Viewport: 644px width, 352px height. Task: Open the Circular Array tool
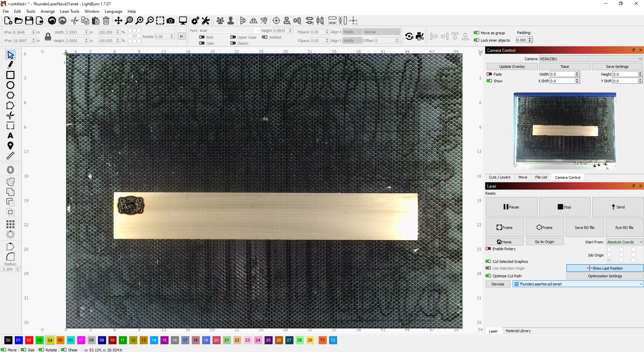tap(10, 234)
